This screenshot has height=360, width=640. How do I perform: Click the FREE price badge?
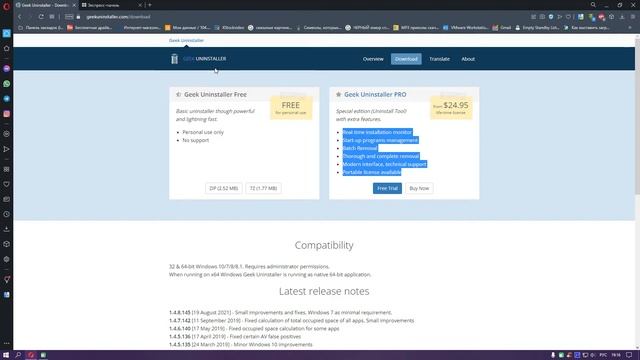tap(291, 108)
